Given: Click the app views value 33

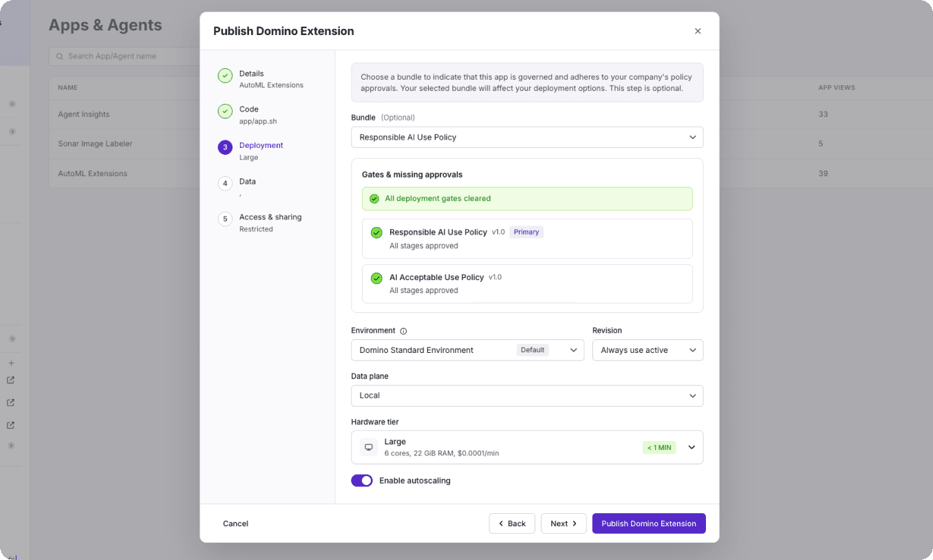Looking at the screenshot, I should click(x=823, y=114).
